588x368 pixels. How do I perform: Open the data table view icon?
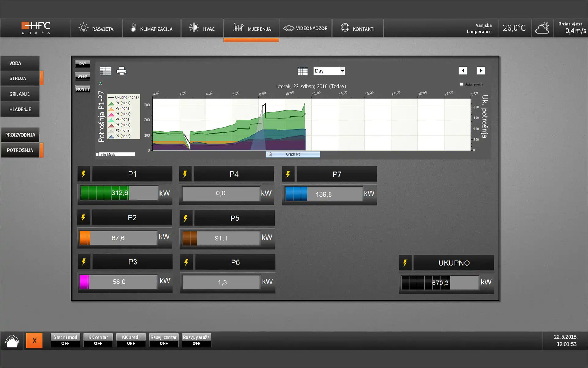(105, 71)
